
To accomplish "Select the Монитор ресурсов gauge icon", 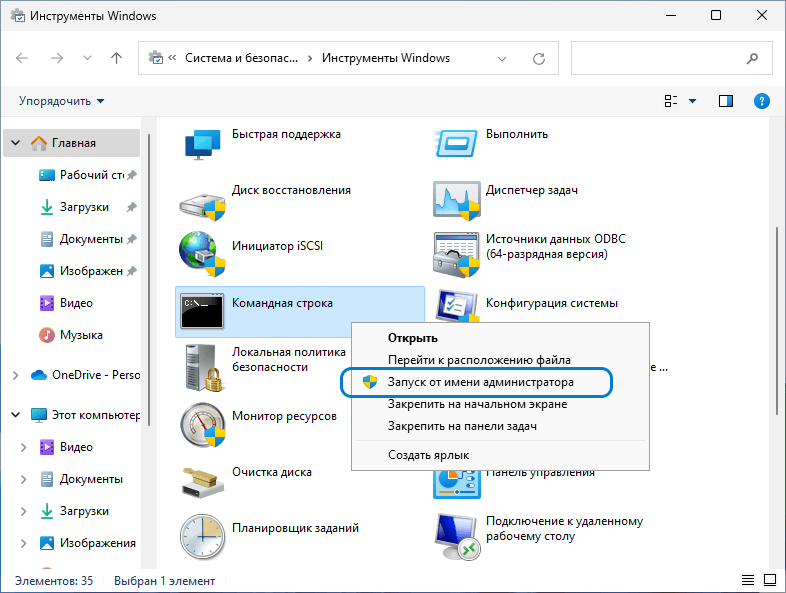I will pyautogui.click(x=203, y=425).
